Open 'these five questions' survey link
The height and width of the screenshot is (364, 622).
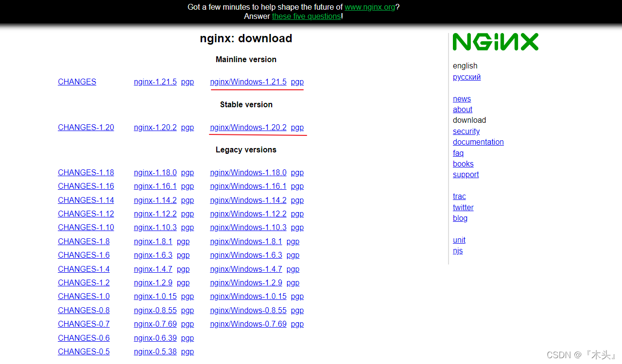click(x=307, y=16)
